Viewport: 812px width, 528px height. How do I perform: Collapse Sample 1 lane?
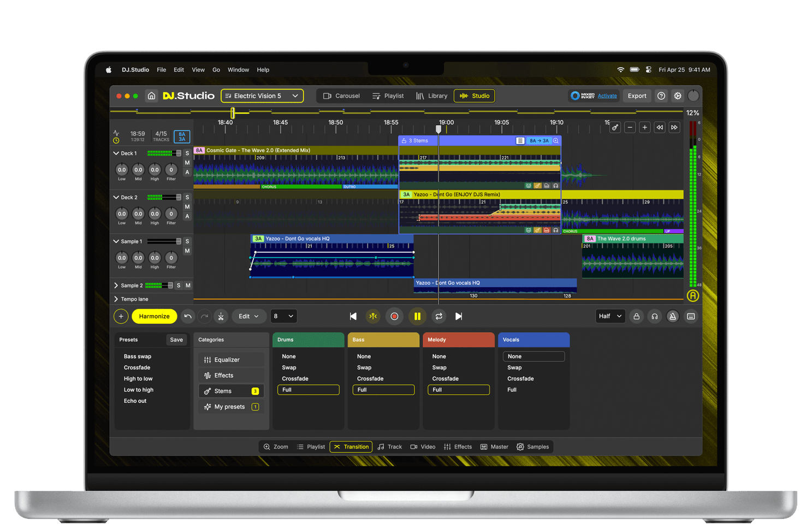(x=116, y=241)
